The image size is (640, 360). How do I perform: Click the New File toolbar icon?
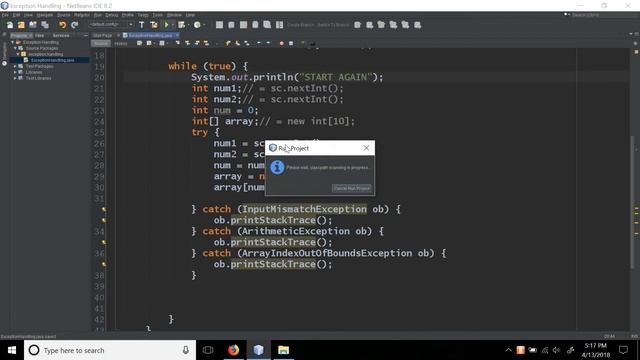pyautogui.click(x=10, y=25)
